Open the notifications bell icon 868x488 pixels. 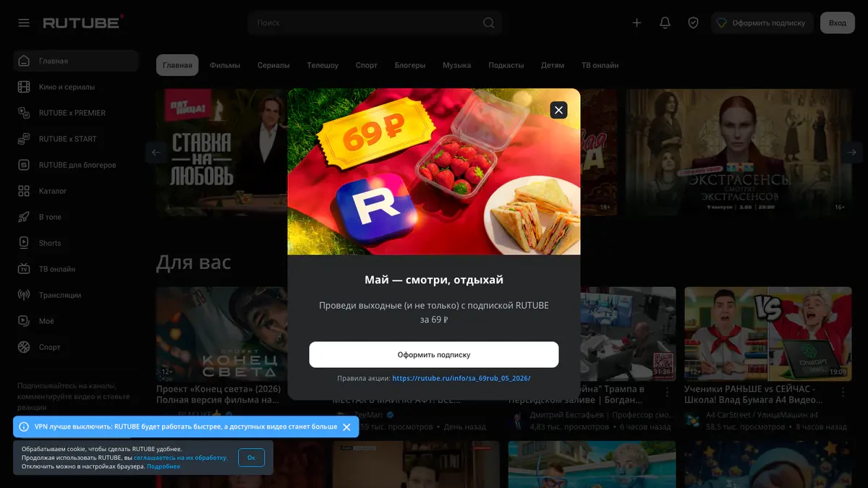(665, 23)
